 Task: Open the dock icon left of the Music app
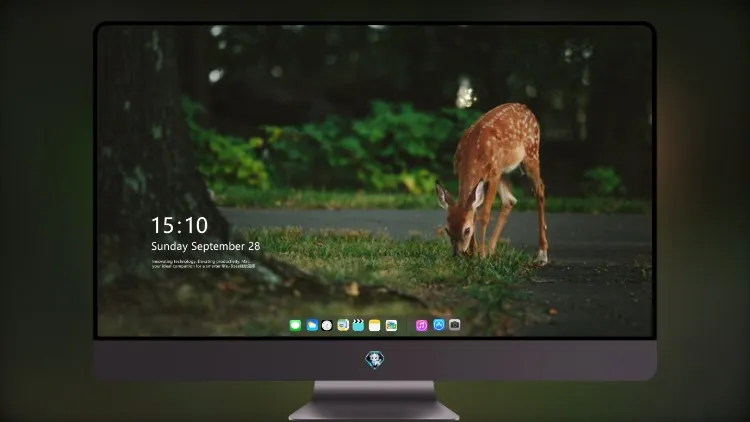391,325
